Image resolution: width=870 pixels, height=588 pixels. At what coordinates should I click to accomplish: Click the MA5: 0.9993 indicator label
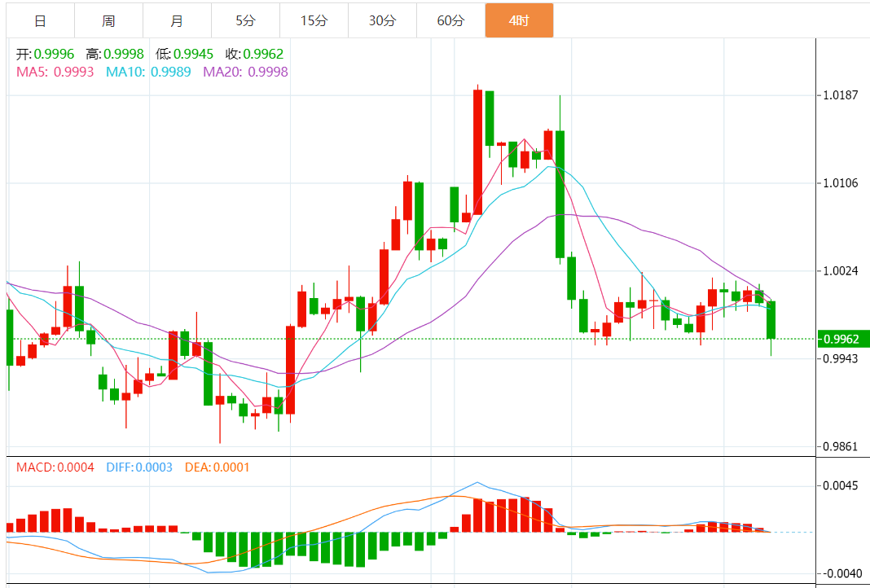55,72
